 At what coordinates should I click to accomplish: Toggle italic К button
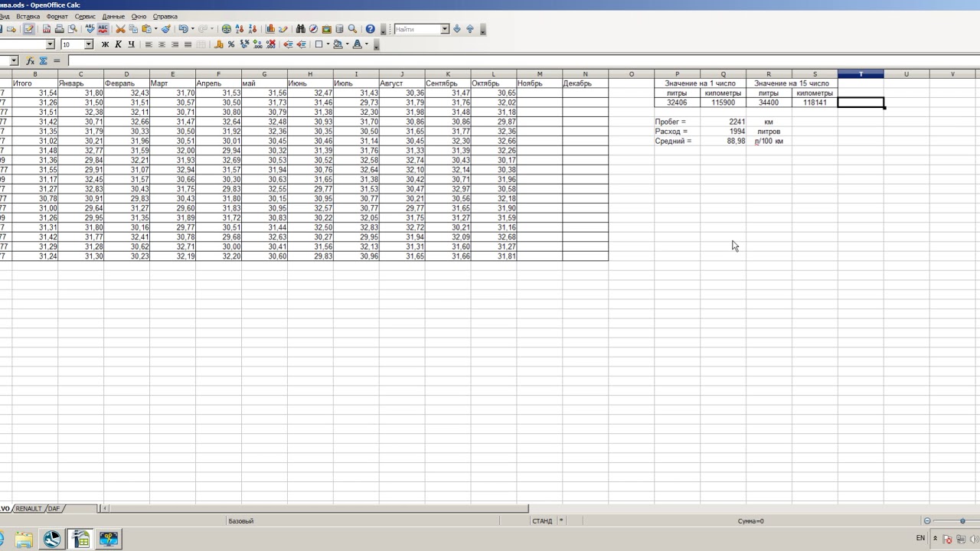[118, 44]
